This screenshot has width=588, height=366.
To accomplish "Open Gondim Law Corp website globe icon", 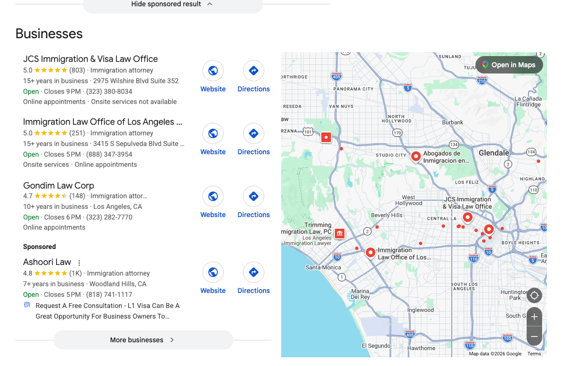I will [213, 196].
